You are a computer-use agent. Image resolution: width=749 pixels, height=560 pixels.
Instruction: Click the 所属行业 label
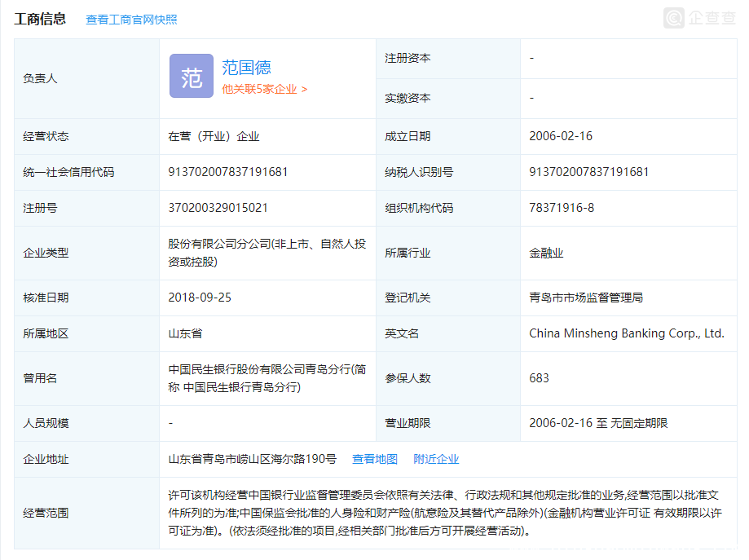pos(408,253)
